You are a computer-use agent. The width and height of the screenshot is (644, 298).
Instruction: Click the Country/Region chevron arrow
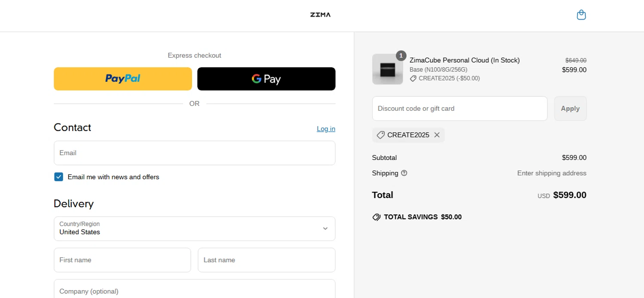click(x=325, y=229)
